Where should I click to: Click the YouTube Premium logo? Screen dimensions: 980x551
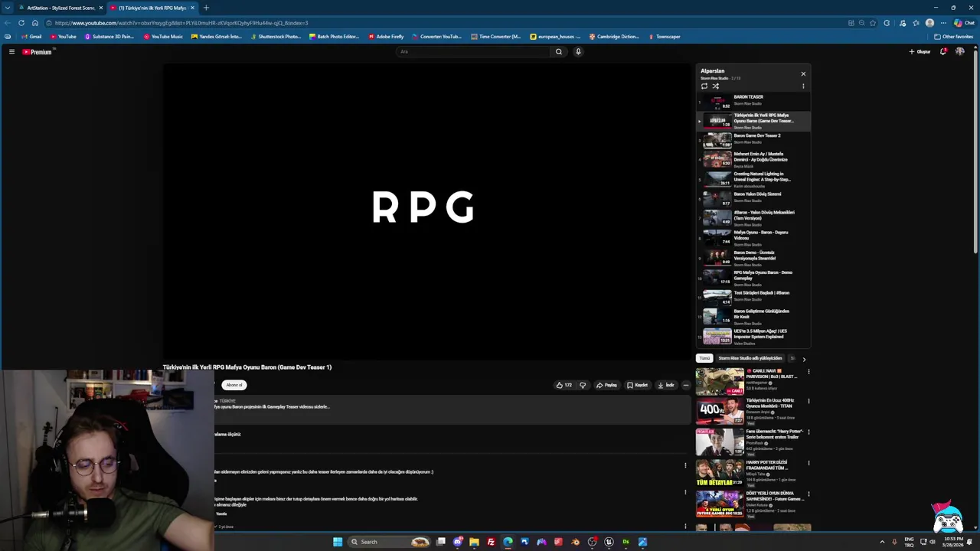click(37, 51)
